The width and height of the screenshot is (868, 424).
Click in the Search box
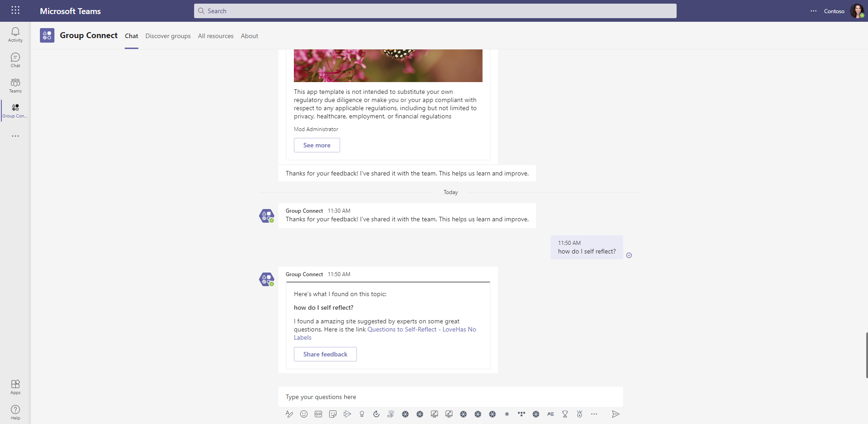coord(435,11)
